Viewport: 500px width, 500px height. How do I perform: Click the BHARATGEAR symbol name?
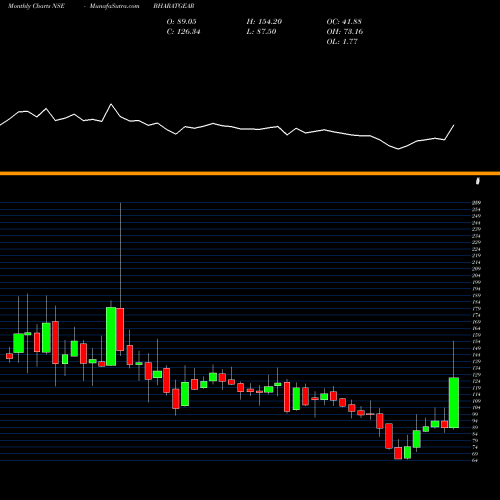174,6
